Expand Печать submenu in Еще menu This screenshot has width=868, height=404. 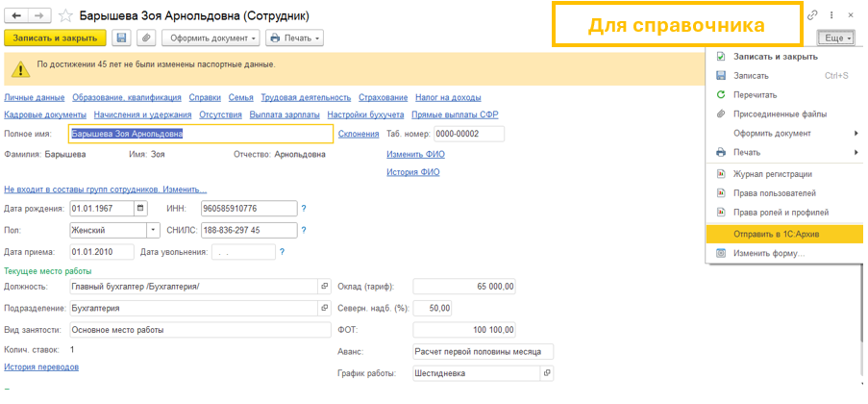coord(784,152)
